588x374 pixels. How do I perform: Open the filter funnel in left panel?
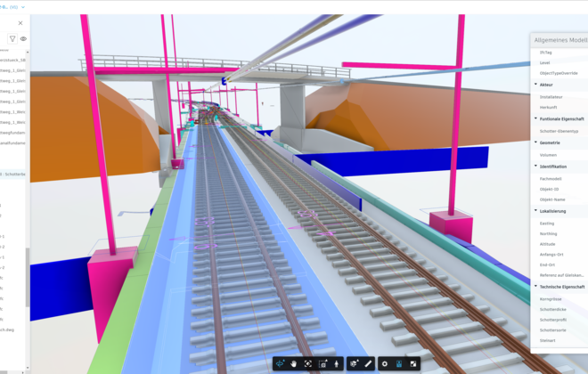[12, 39]
